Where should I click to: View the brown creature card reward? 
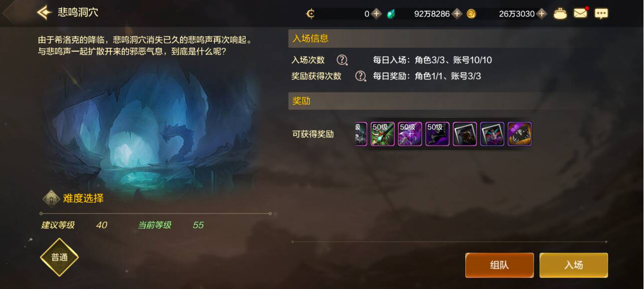pyautogui.click(x=465, y=134)
